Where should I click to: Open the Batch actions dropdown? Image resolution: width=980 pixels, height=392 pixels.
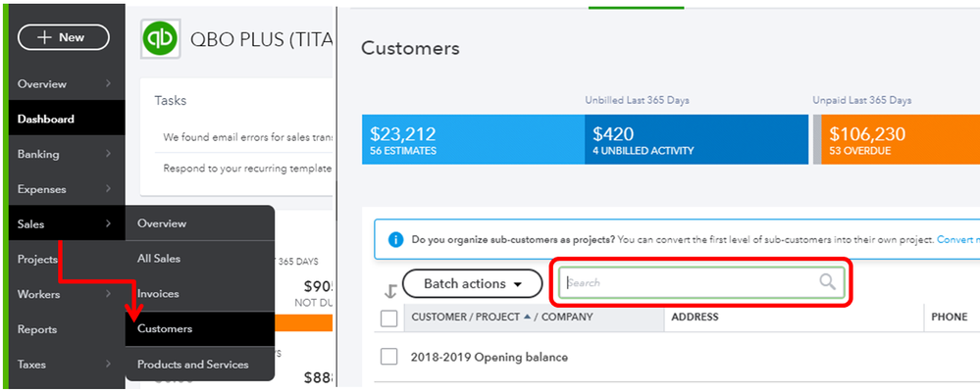coord(472,283)
